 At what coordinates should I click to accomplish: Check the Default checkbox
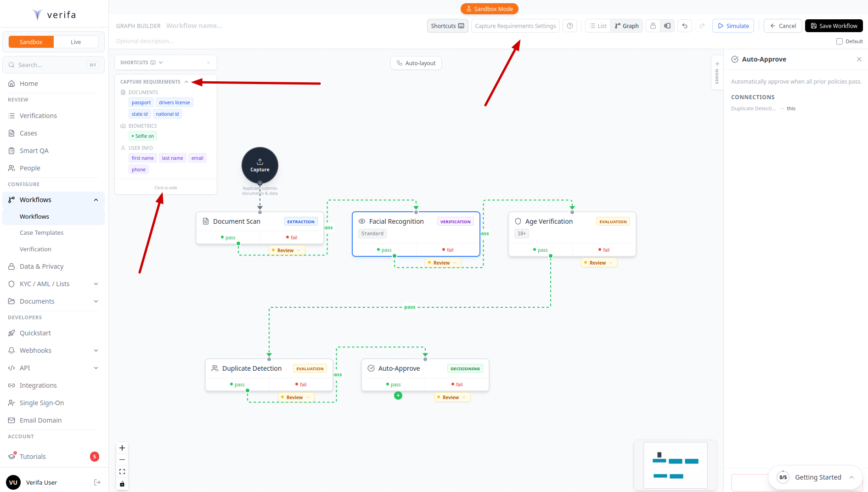click(840, 41)
